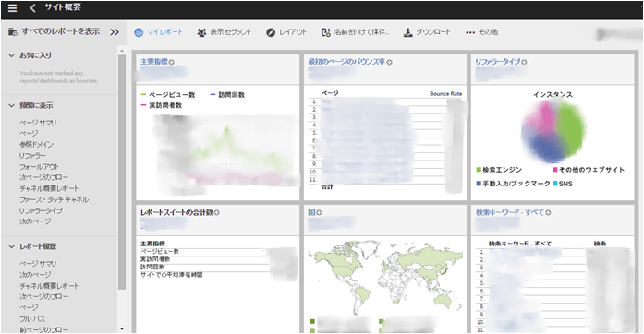Click the レポートスイートの合計数 panel title

pos(176,212)
